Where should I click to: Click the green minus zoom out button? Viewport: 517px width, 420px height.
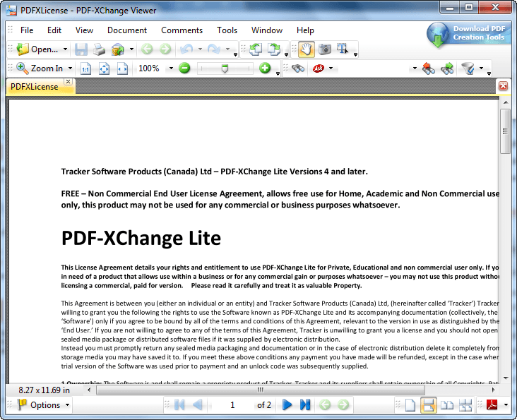[184, 68]
